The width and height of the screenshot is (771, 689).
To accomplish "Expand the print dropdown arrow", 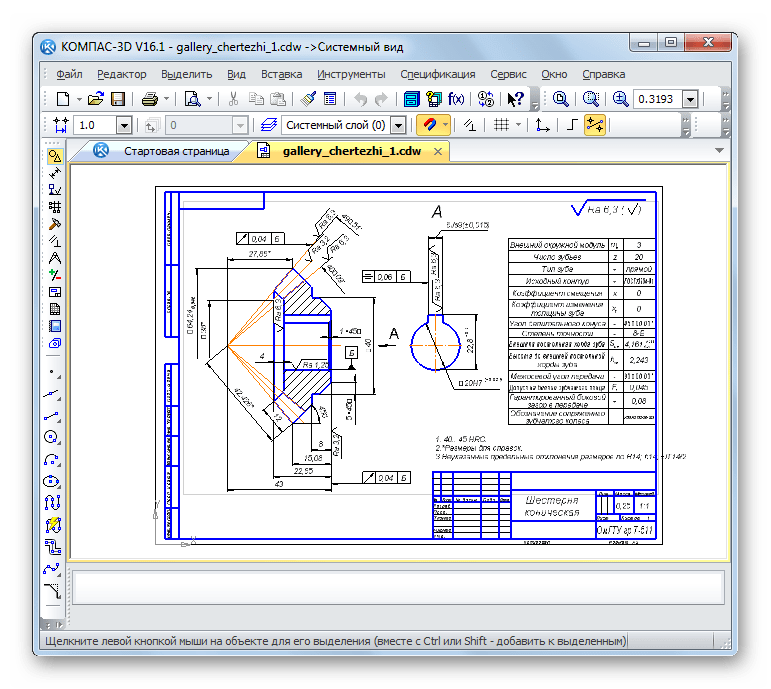I will pos(167,99).
